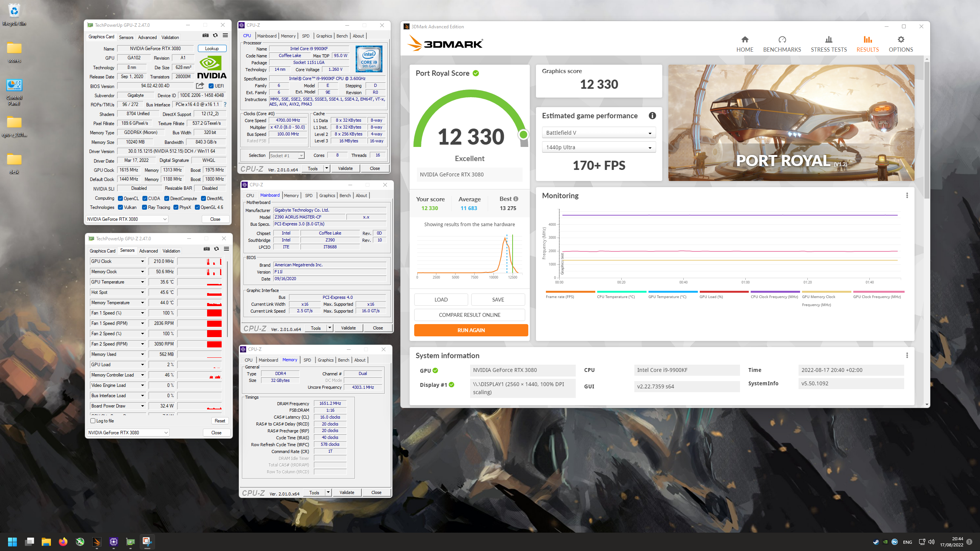Click the Bus Interface question mark in GPU-Z
Viewport: 980px width, 551px height.
click(225, 104)
